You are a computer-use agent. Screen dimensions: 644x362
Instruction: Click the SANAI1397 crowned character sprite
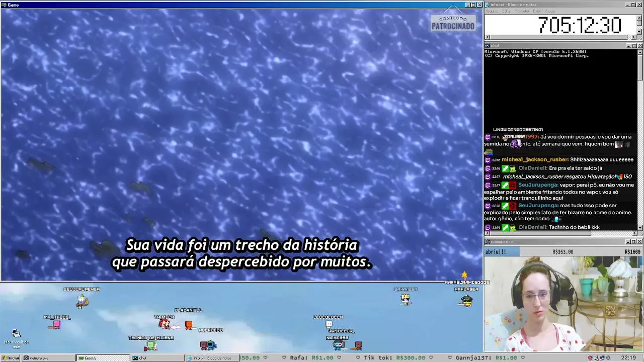click(406, 299)
